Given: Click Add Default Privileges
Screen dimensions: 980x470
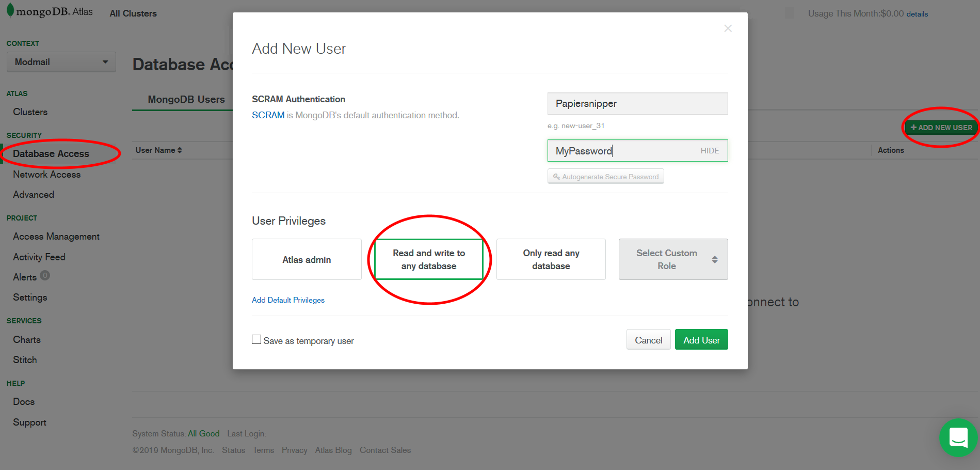Looking at the screenshot, I should [x=288, y=300].
